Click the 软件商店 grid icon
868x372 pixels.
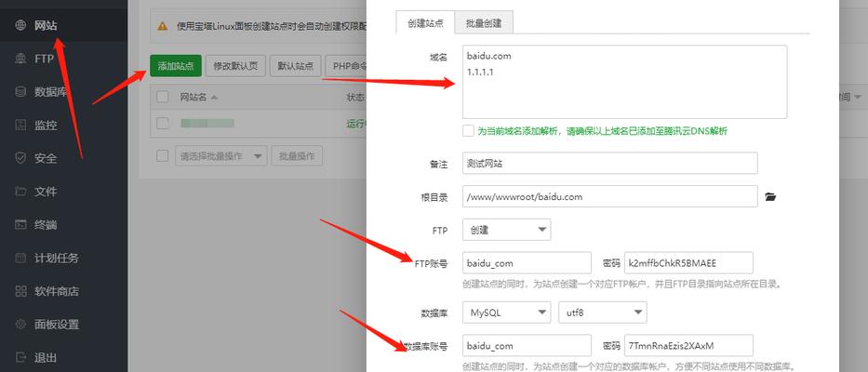[20, 291]
